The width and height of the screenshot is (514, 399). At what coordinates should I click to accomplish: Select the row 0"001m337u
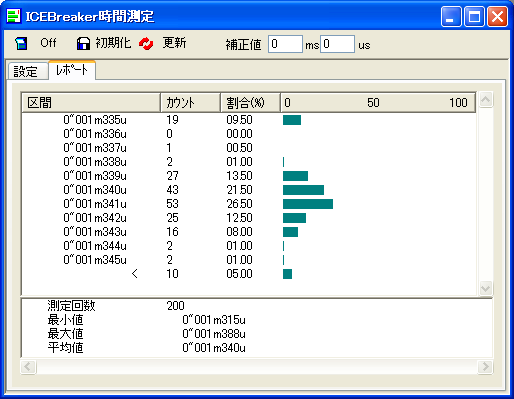[248, 148]
